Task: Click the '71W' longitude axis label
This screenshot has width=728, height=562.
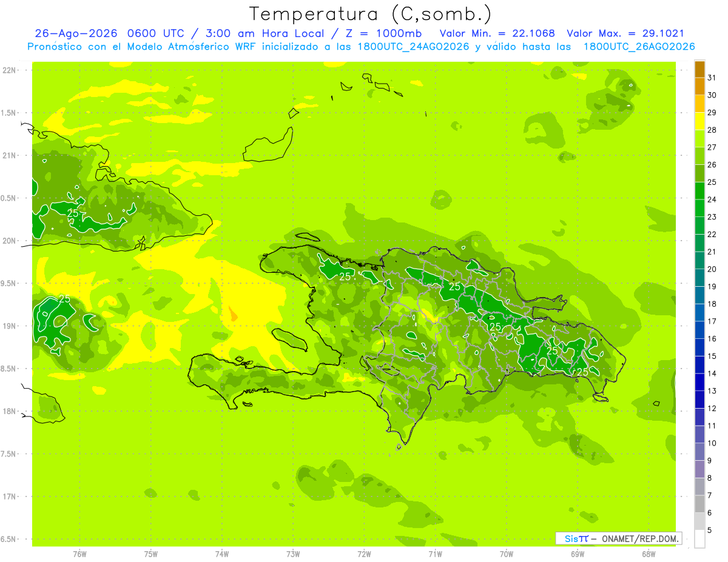Action: 435,554
